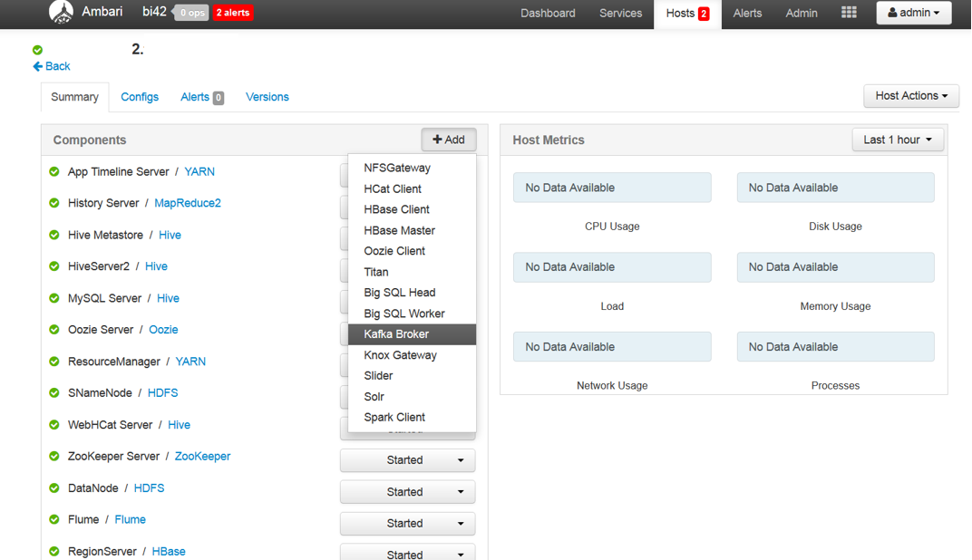
Task: Open the Host Actions dropdown
Action: point(910,96)
